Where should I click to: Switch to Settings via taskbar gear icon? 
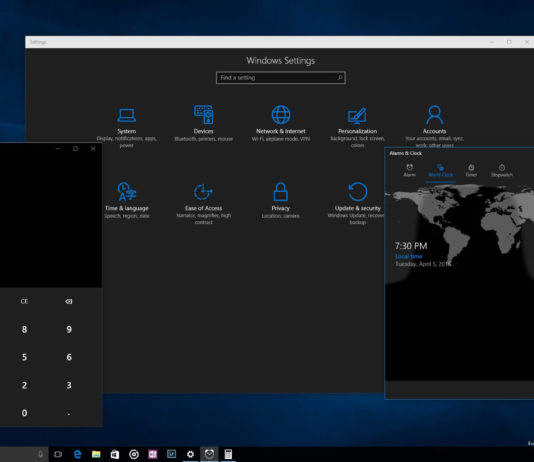[190, 454]
